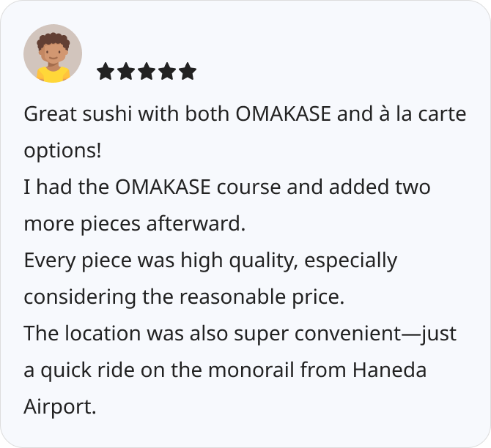Click the reviewer's avatar picture

[53, 53]
